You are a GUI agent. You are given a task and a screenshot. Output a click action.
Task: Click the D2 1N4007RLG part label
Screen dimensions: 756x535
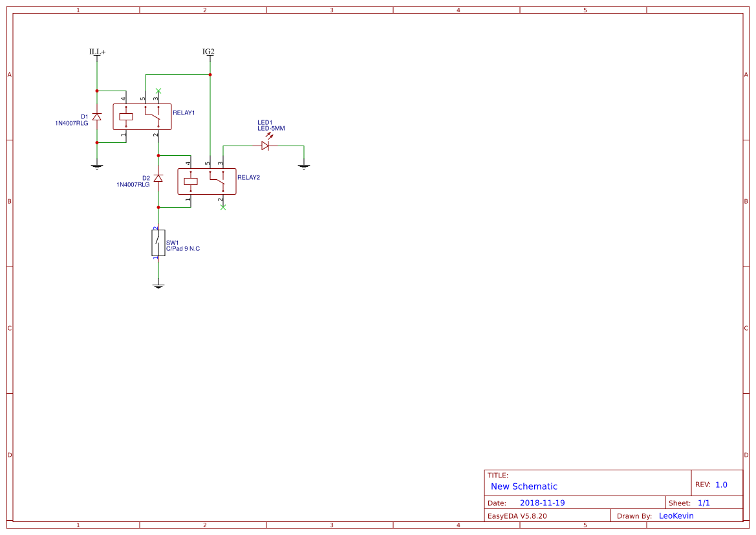click(x=133, y=185)
